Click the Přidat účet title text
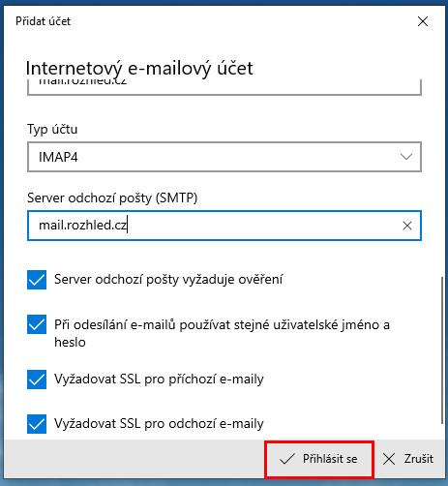This screenshot has height=486, width=448. pyautogui.click(x=43, y=21)
